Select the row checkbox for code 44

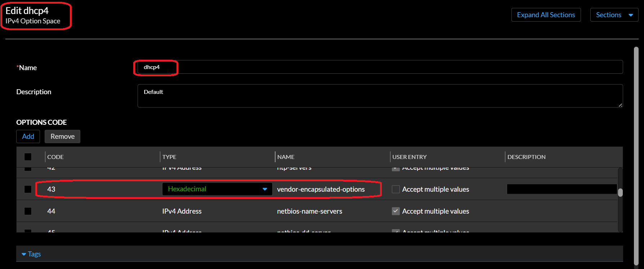28,211
